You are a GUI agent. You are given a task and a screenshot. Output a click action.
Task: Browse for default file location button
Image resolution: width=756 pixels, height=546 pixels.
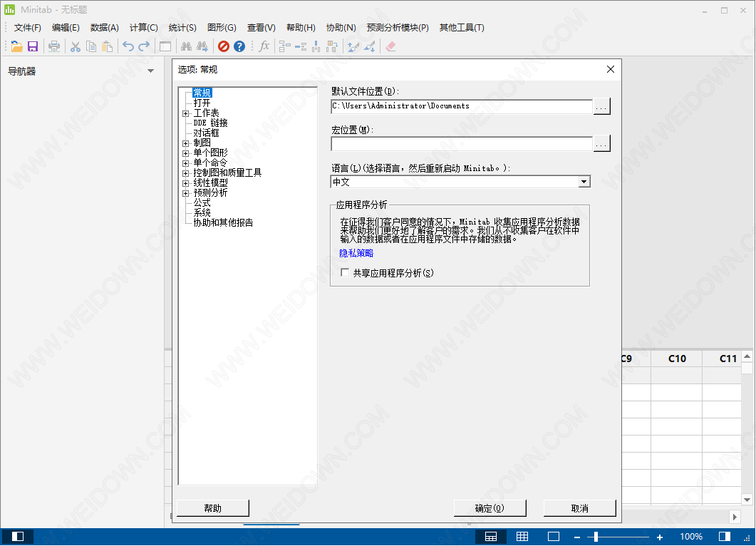pos(601,106)
